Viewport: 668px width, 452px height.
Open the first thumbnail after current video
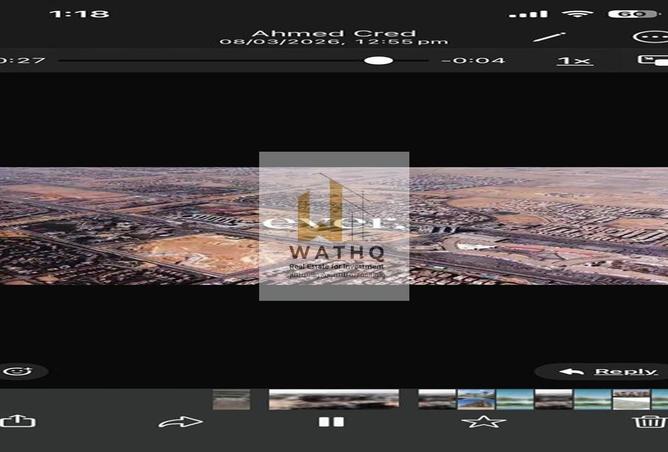click(x=437, y=399)
